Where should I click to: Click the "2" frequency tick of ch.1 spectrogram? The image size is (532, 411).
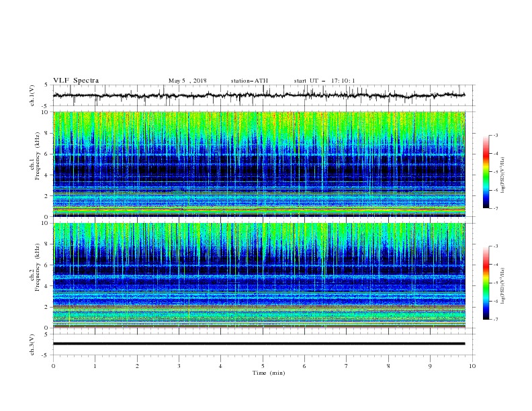(x=46, y=195)
